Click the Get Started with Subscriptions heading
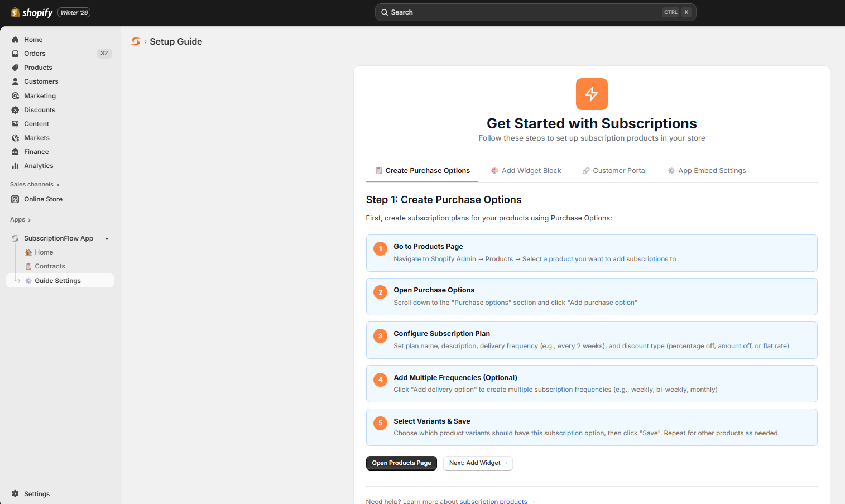The image size is (845, 504). coord(592,123)
